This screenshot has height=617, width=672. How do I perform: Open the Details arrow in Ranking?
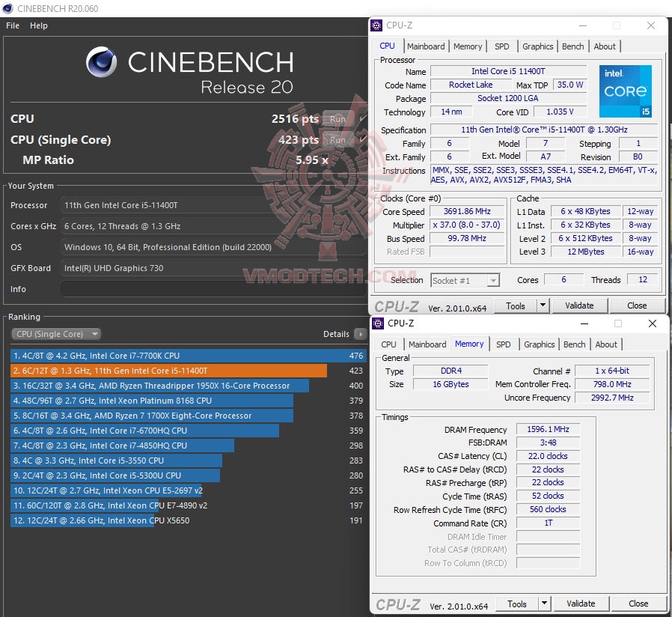point(361,334)
